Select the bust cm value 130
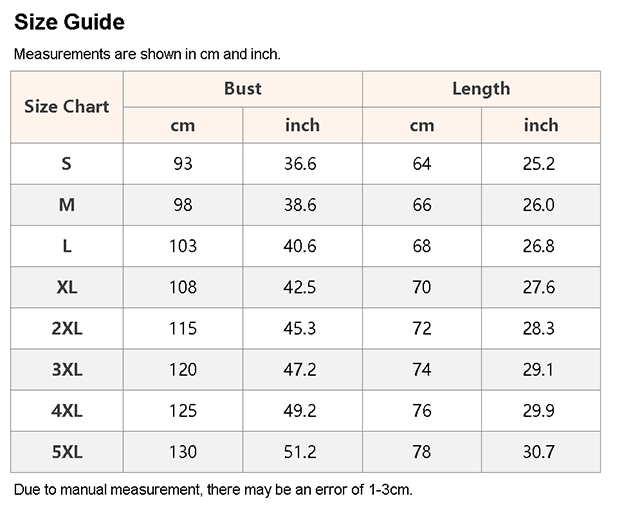This screenshot has width=617, height=514. pos(182,452)
